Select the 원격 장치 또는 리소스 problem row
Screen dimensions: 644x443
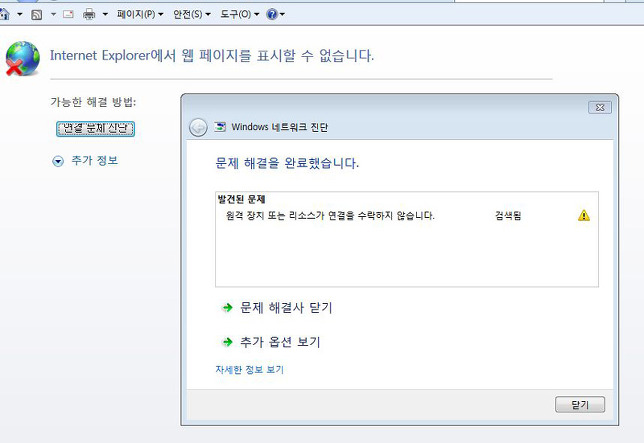(x=407, y=216)
